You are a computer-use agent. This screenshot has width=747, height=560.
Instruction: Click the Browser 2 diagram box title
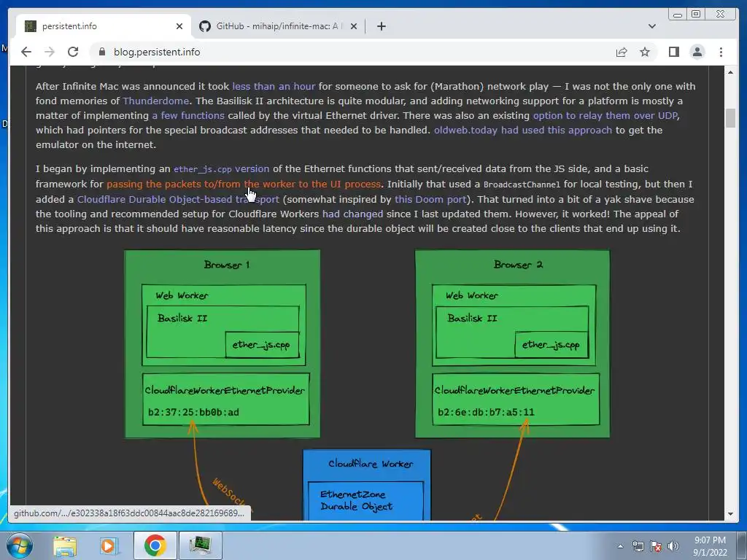coord(518,265)
